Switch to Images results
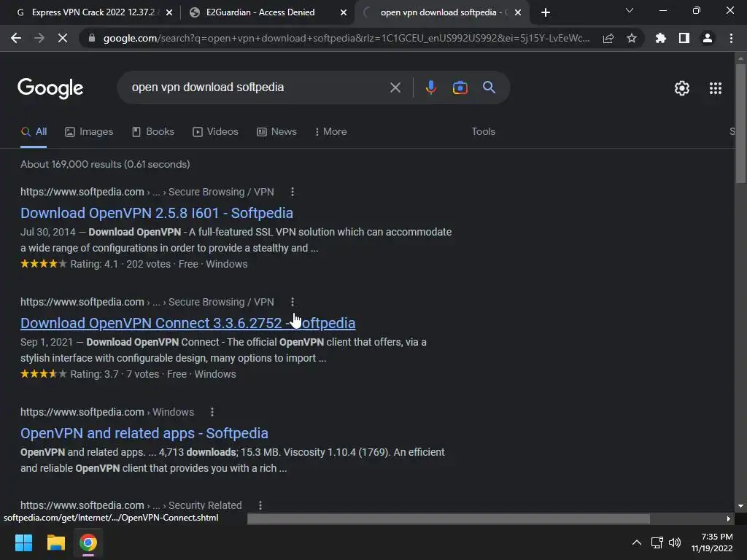The image size is (747, 560). click(89, 132)
